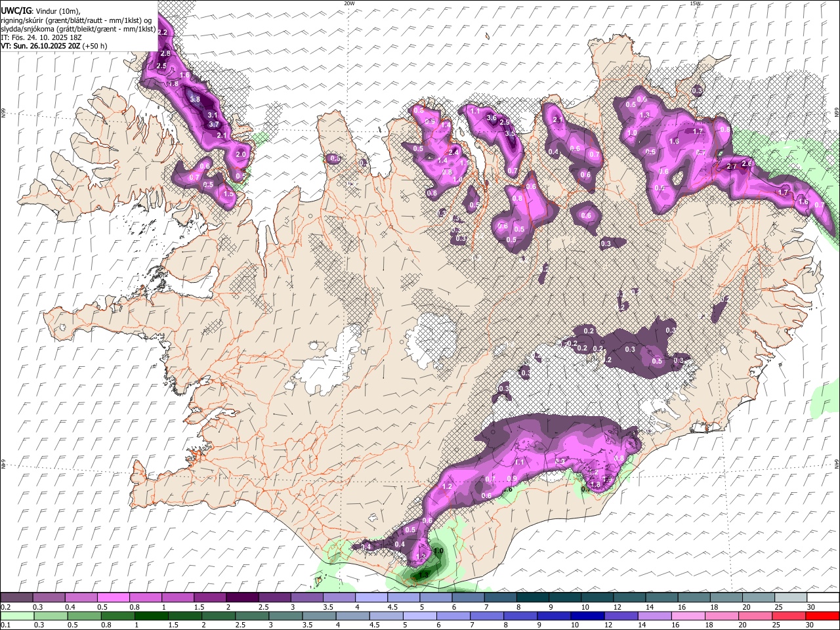840x630 pixels.
Task: Select the dark teal 8 swatch, upper legend row
Action: click(x=532, y=598)
